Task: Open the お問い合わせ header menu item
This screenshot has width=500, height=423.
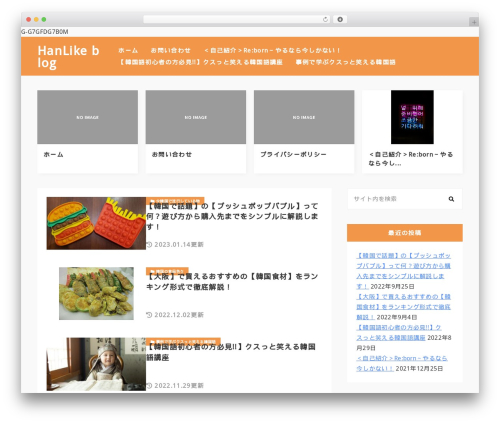Action: pos(171,50)
